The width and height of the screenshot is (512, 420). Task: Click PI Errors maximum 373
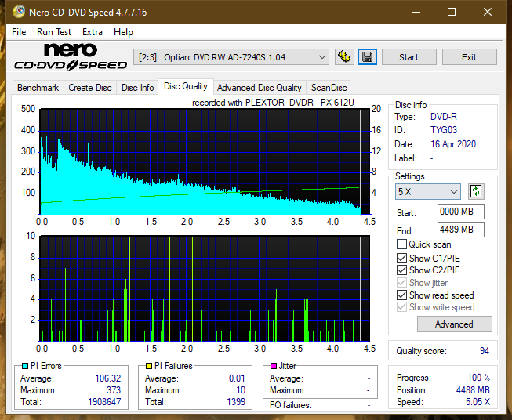[114, 390]
